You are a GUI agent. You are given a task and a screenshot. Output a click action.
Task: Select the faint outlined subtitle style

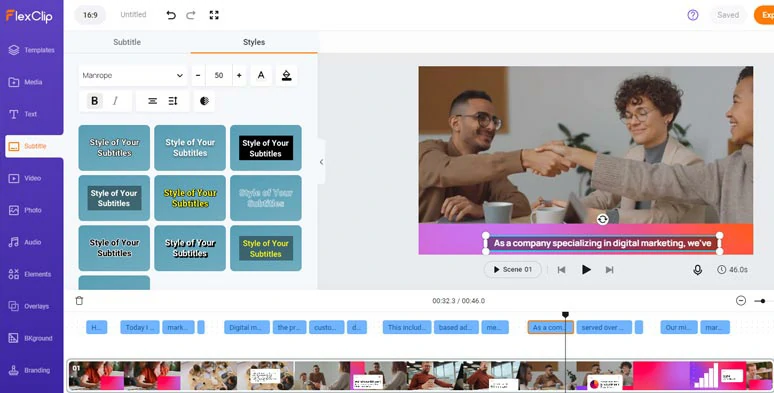(266, 198)
